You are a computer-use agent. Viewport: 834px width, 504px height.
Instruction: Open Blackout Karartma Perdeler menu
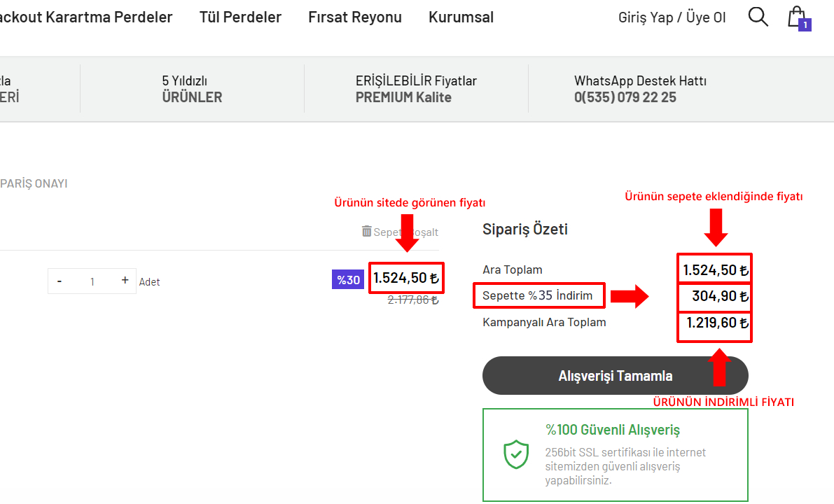tap(86, 17)
